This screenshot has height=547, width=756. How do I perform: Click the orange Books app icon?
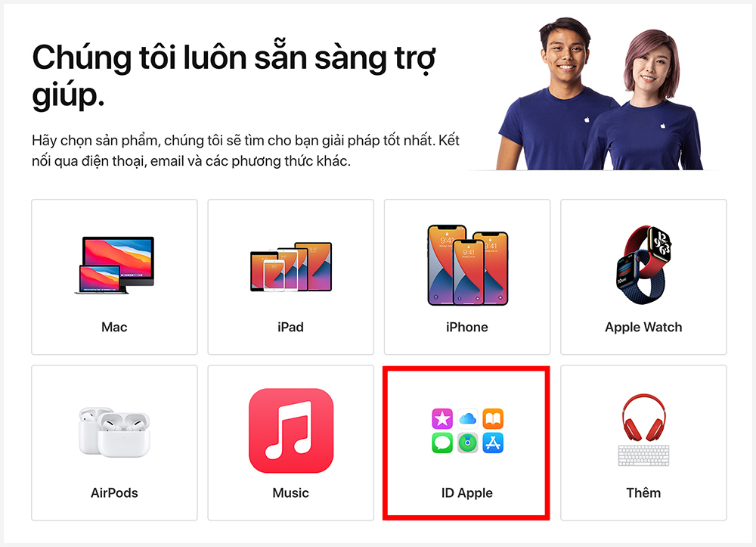[x=493, y=418]
